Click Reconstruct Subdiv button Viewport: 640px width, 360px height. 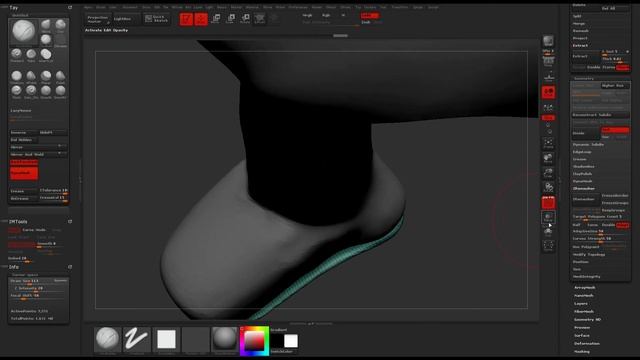click(x=600, y=115)
